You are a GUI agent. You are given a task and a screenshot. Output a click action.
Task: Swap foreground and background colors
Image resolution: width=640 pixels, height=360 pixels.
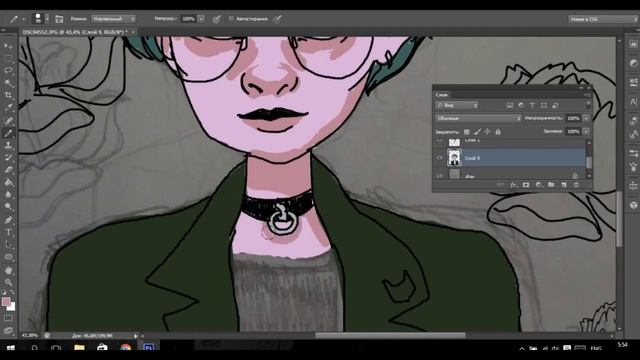[x=12, y=292]
